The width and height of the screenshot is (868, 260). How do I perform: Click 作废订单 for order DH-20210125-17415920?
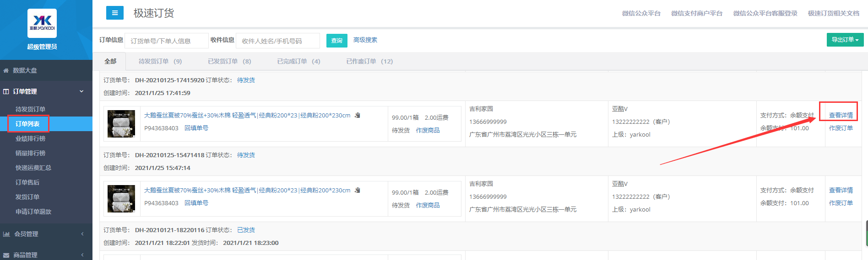click(x=841, y=128)
